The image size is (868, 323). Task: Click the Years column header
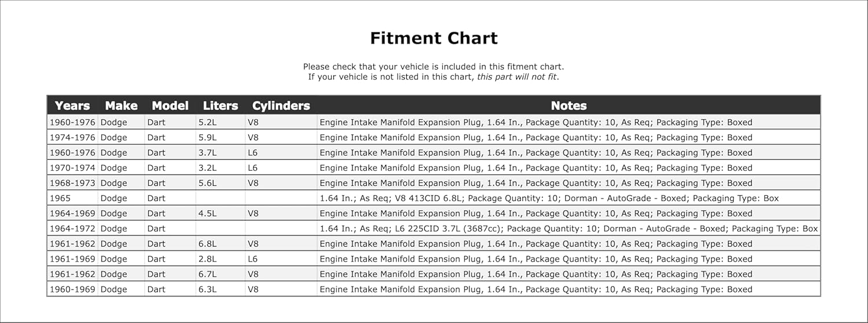pos(72,105)
